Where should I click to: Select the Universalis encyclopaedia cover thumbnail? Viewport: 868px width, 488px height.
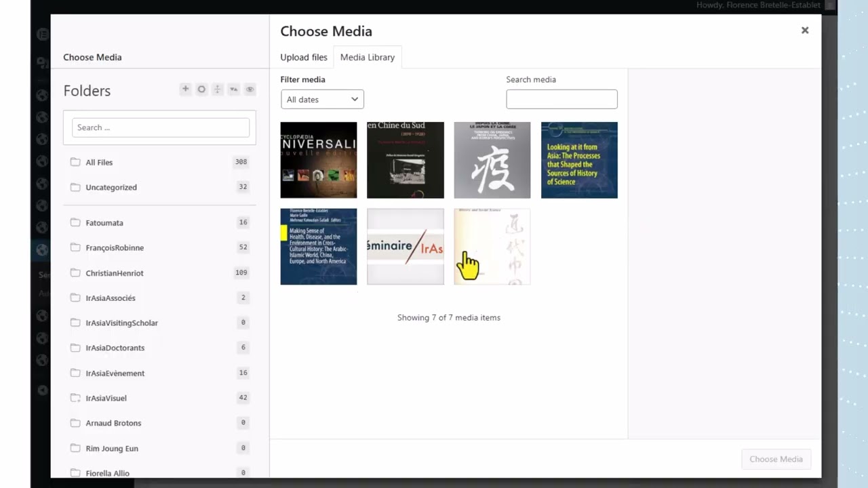(x=319, y=160)
